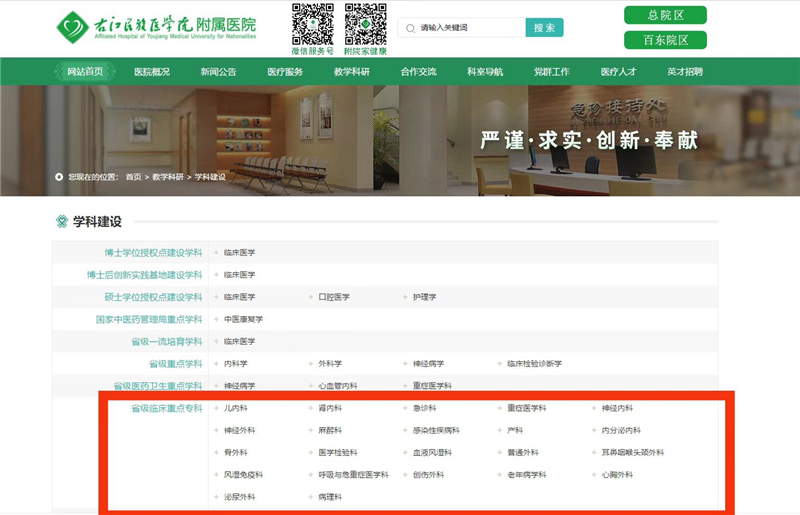Click the 省级临床重点专科 row label
800x515 pixels.
(167, 408)
